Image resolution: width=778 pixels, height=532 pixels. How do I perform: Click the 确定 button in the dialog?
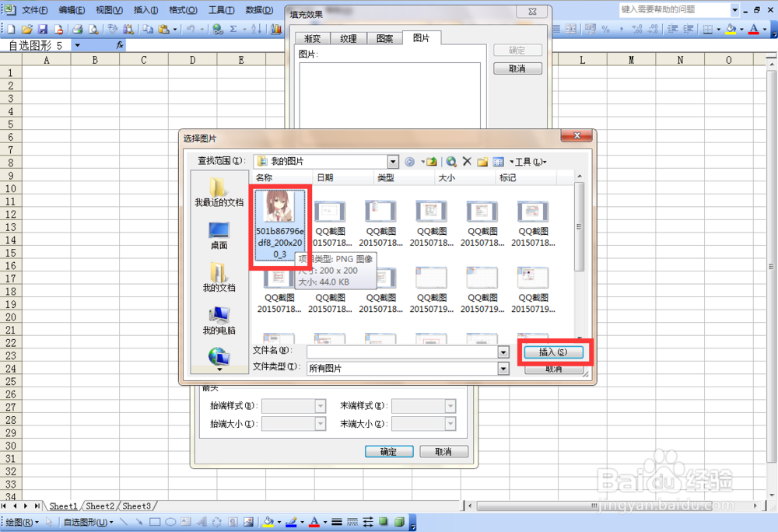click(x=389, y=451)
